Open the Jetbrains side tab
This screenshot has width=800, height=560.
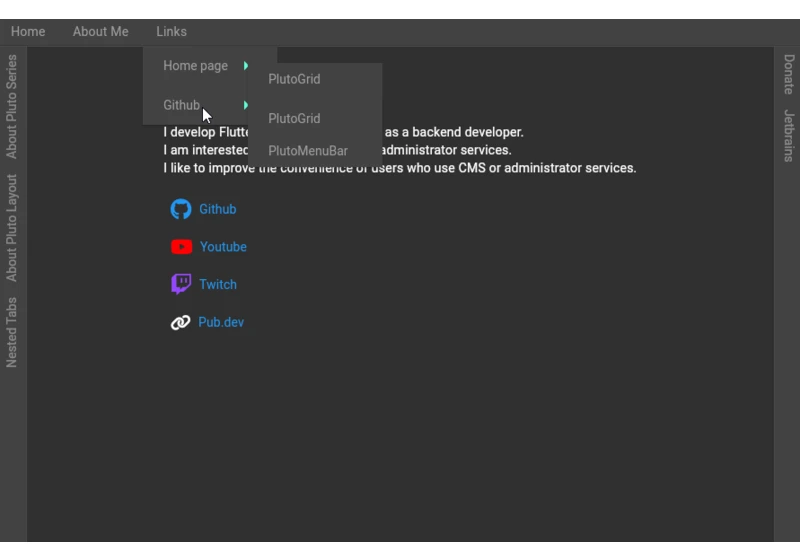789,136
